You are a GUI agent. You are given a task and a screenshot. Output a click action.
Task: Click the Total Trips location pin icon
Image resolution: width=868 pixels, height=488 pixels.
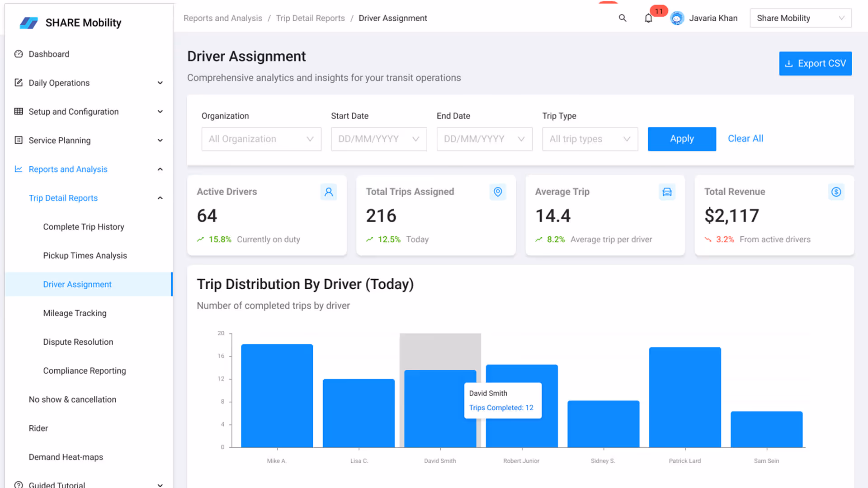[x=498, y=192]
